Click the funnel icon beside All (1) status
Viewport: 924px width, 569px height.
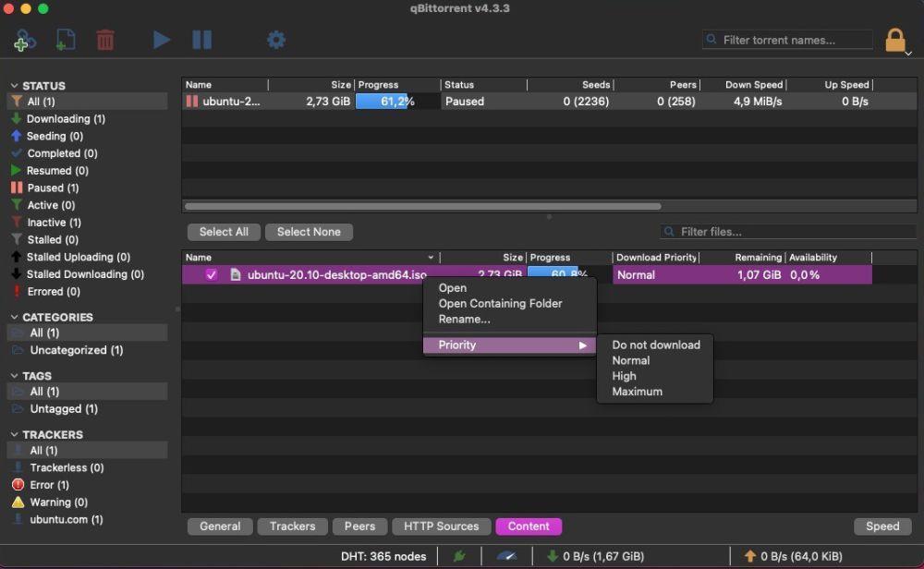click(x=17, y=102)
